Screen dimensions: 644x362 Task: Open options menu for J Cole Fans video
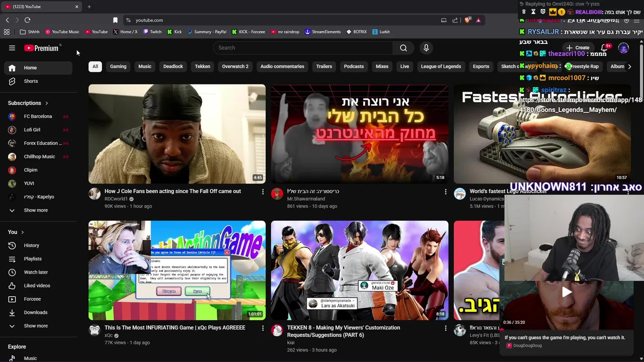click(x=263, y=192)
